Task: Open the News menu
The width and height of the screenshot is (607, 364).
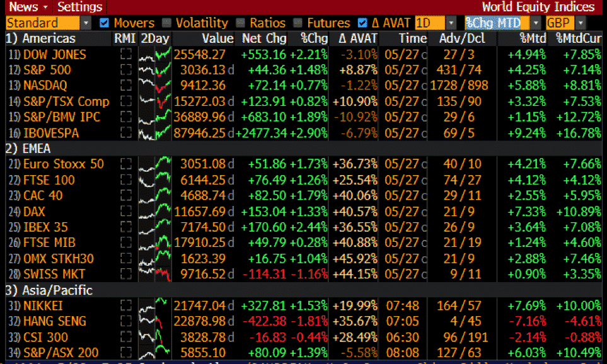Action: (28, 7)
